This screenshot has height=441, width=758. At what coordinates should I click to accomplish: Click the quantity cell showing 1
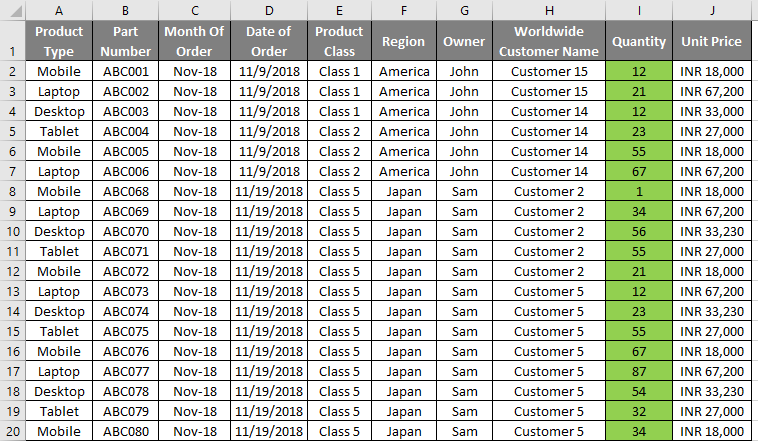[639, 191]
